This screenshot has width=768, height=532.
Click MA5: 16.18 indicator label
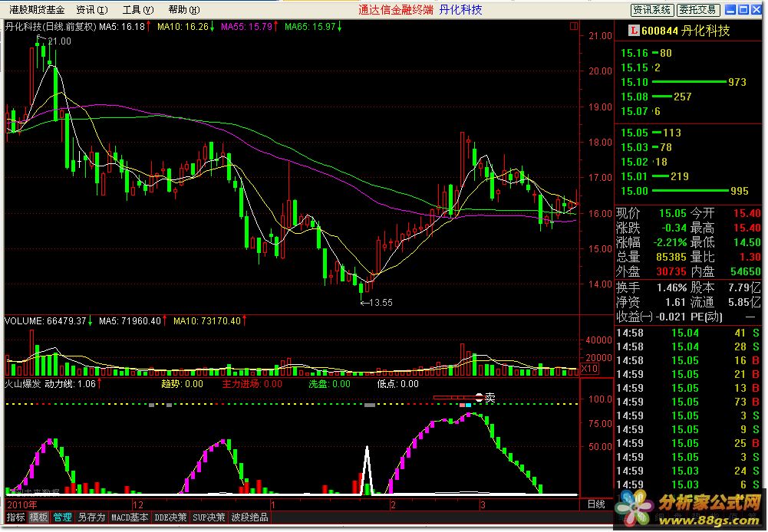click(122, 26)
